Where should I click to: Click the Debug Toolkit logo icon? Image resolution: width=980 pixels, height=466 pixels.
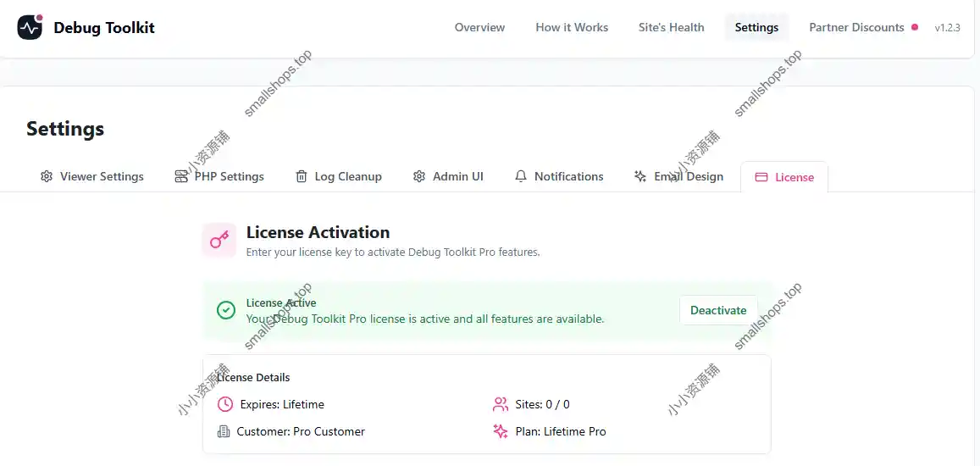pos(30,27)
